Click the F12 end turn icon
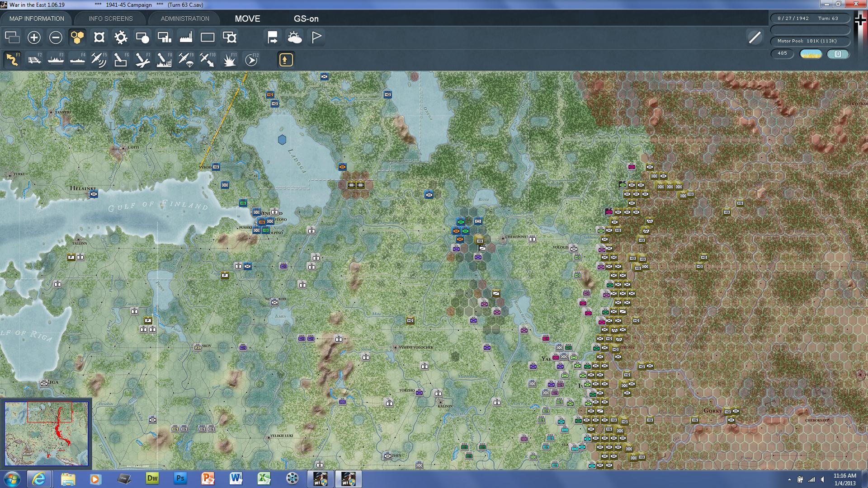The height and width of the screenshot is (488, 868). click(x=251, y=60)
